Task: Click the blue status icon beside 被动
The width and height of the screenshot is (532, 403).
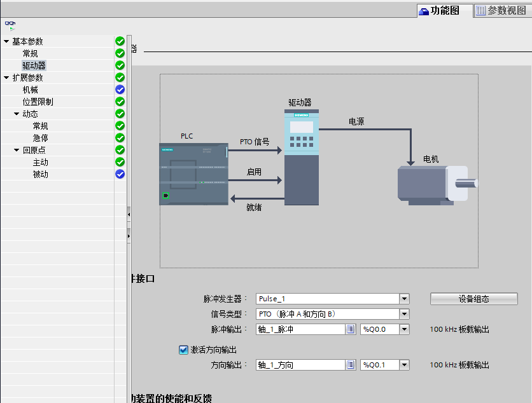Action: pos(120,174)
